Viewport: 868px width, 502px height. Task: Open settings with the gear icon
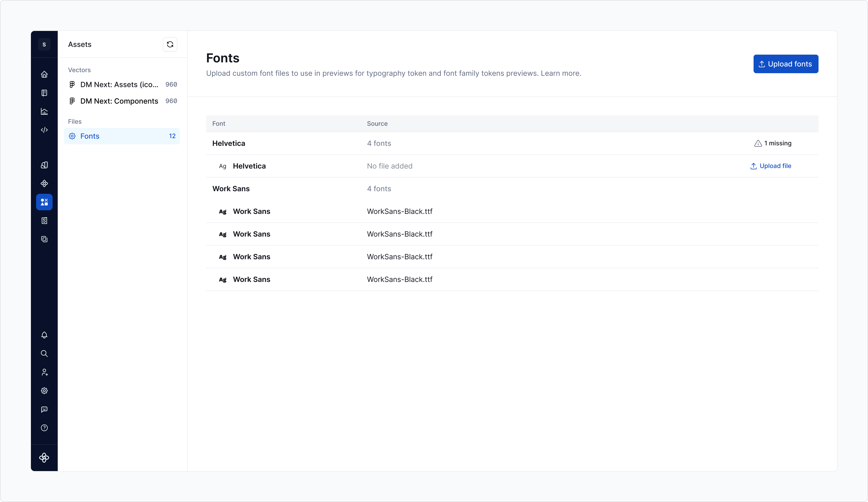[x=44, y=391]
